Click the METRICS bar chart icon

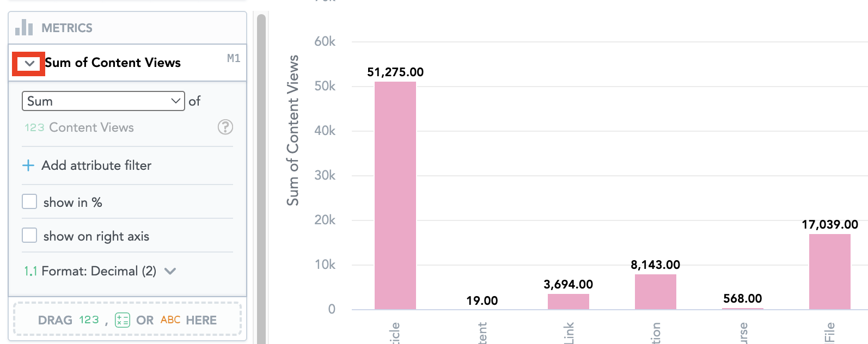[24, 27]
